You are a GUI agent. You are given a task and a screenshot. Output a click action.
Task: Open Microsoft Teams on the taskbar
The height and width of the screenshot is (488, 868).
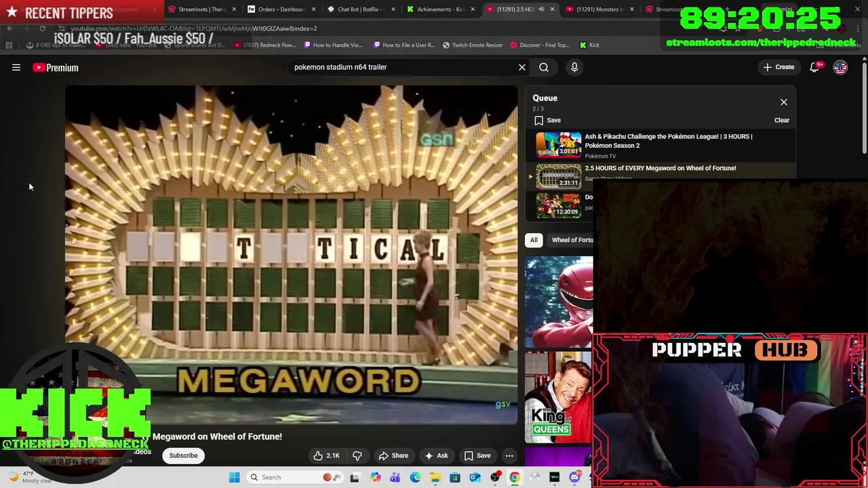(395, 477)
